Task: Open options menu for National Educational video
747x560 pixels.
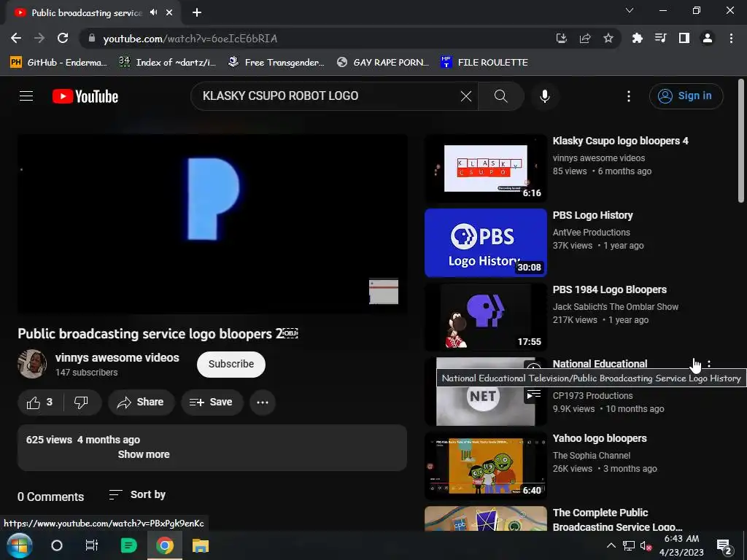Action: click(x=709, y=364)
